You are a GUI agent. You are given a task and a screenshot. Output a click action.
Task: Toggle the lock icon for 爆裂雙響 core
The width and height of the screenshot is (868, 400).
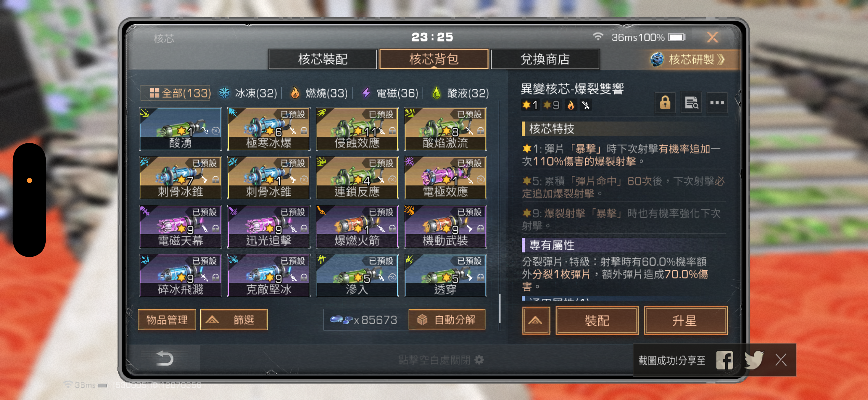(665, 103)
